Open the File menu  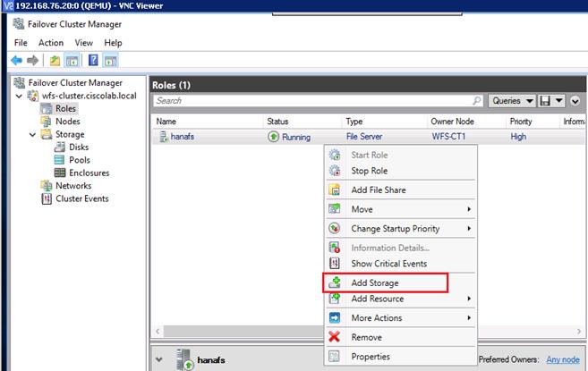[21, 43]
